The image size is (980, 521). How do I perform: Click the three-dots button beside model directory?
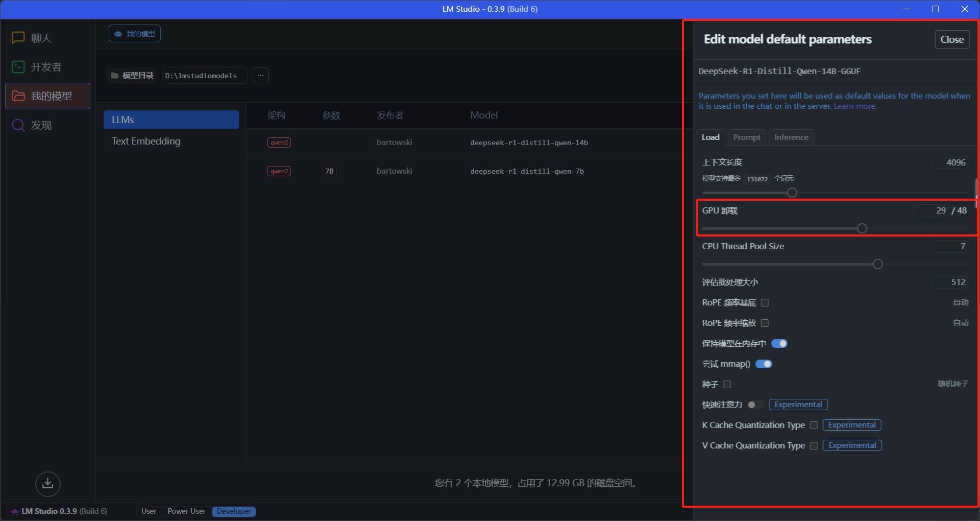point(260,76)
